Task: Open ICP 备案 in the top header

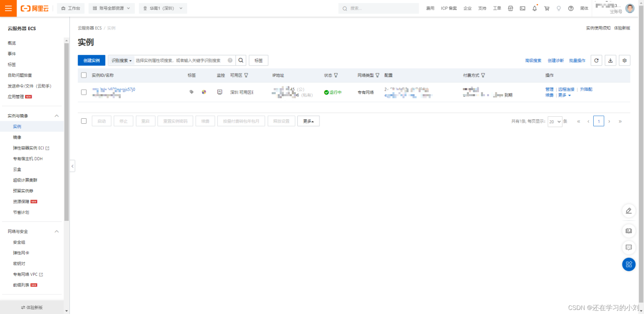Action: [x=449, y=9]
